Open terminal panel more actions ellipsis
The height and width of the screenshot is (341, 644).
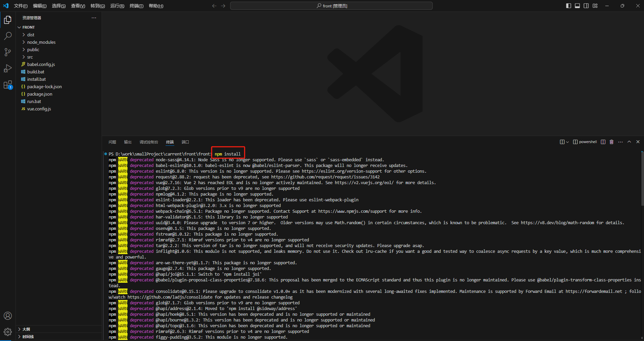pos(620,142)
